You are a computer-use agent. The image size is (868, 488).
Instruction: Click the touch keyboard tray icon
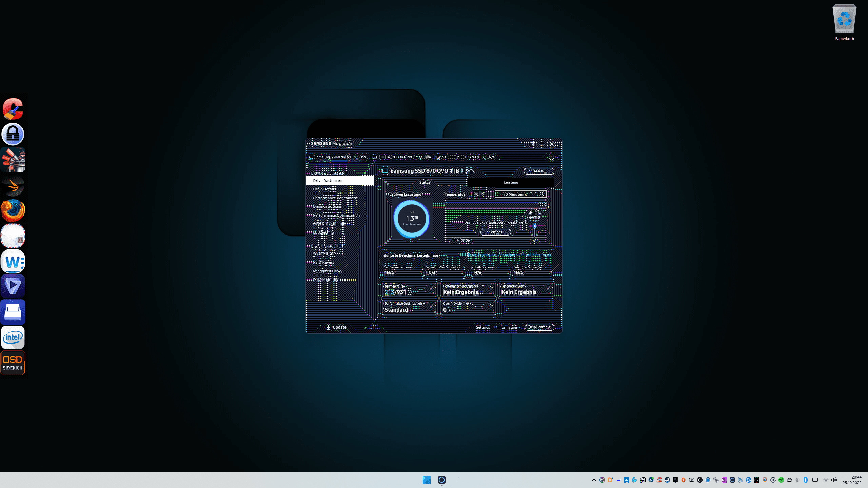(x=815, y=480)
